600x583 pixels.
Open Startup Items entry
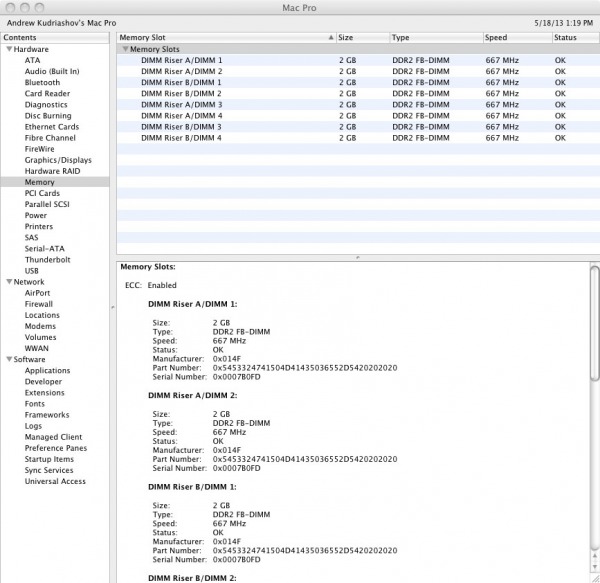(x=49, y=459)
